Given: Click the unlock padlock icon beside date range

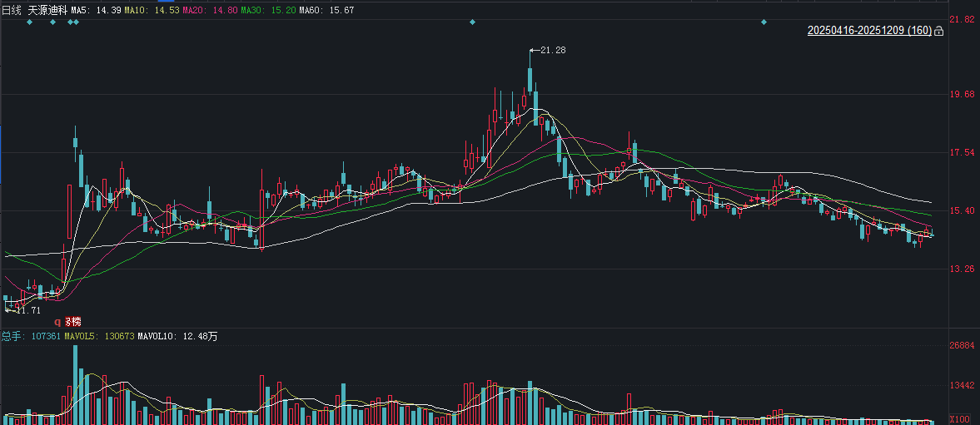Looking at the screenshot, I should [x=939, y=32].
